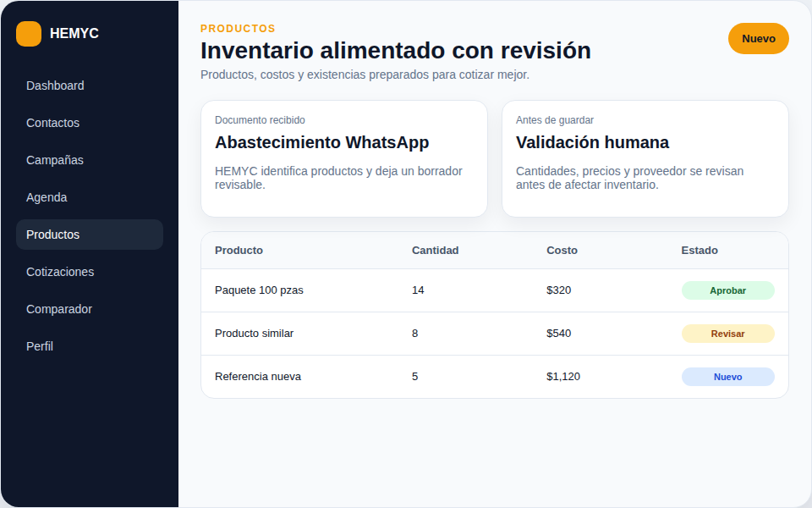Click the quantity 8 cell

coord(414,334)
